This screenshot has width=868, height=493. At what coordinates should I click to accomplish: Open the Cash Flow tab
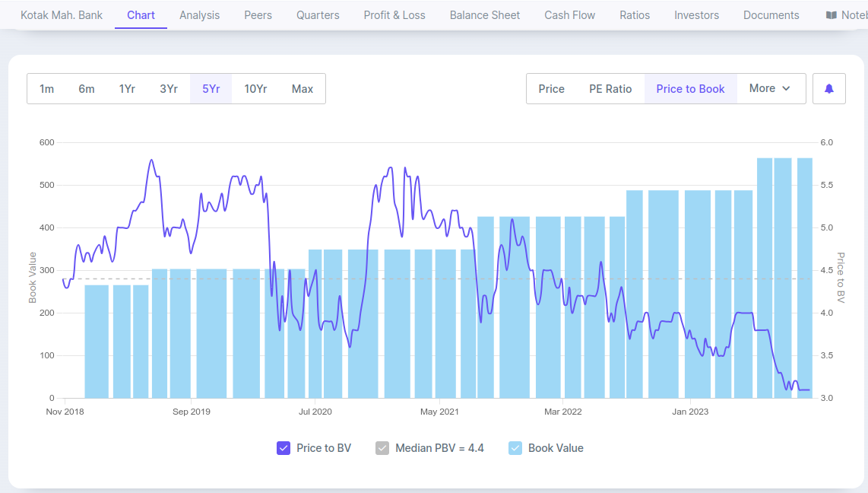570,15
